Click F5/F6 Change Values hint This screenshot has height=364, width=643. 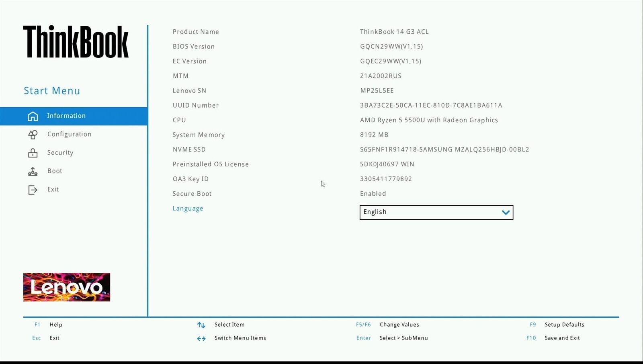[x=387, y=325]
